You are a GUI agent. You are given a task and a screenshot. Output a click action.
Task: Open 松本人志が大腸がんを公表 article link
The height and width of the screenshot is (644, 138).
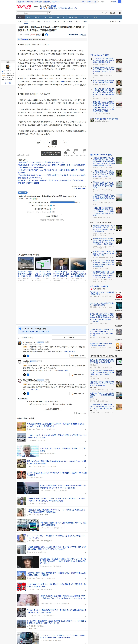[x=63, y=450]
